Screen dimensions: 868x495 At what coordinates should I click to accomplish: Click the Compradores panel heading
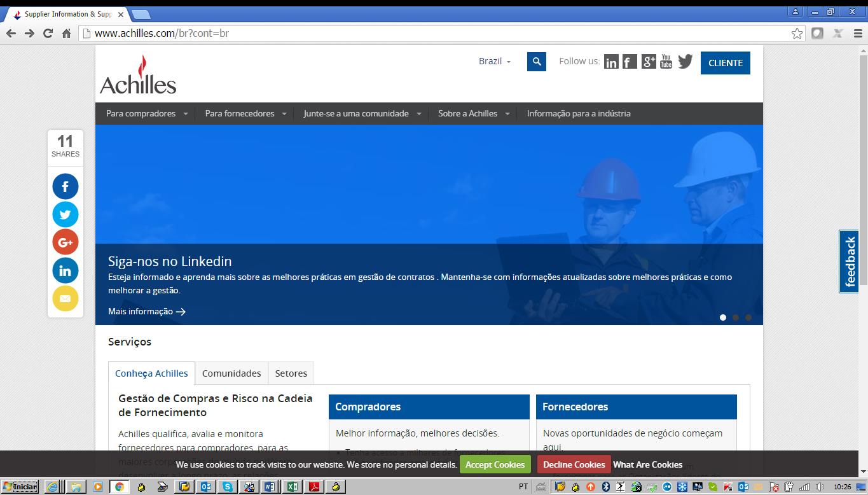tap(429, 407)
